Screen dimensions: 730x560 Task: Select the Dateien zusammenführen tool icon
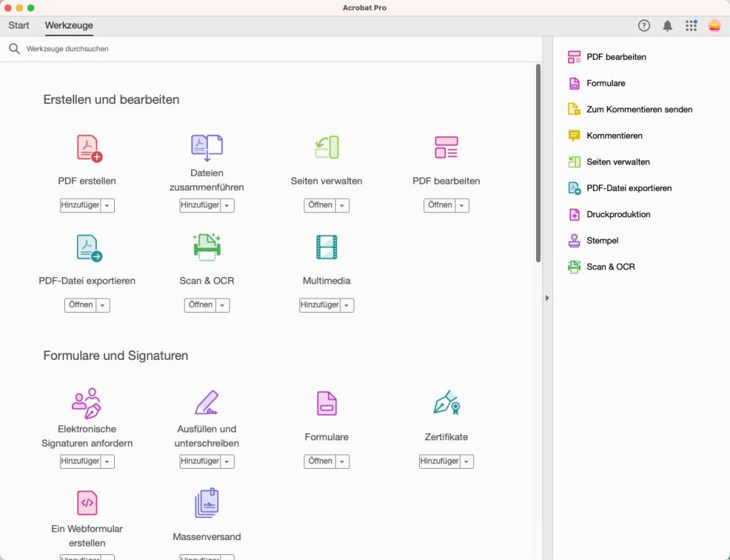pos(206,146)
